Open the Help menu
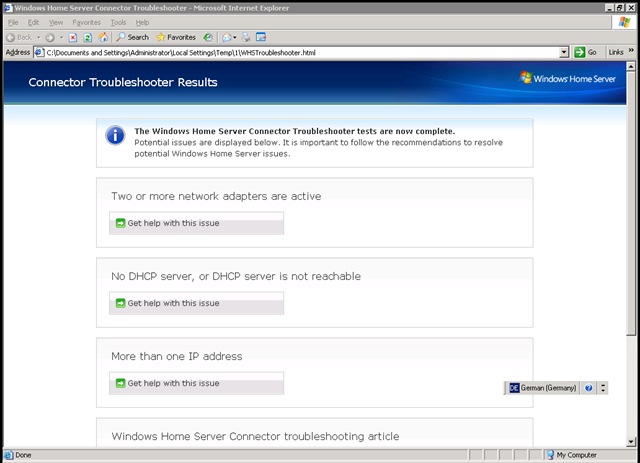This screenshot has height=463, width=640. tap(142, 22)
